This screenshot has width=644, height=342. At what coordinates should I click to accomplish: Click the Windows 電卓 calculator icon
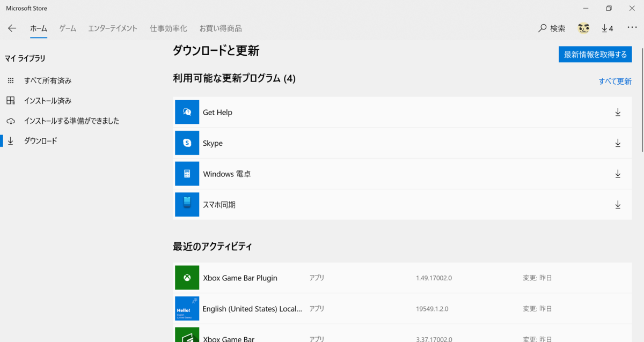click(187, 174)
